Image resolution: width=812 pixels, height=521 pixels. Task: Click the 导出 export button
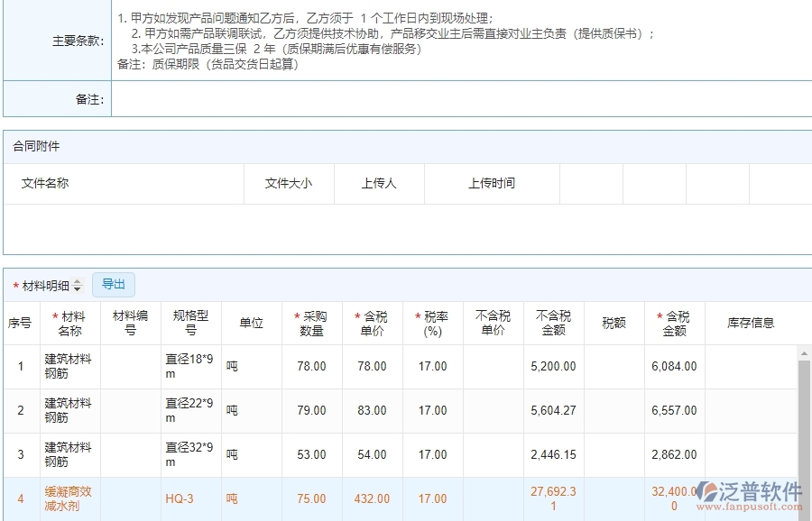(114, 284)
